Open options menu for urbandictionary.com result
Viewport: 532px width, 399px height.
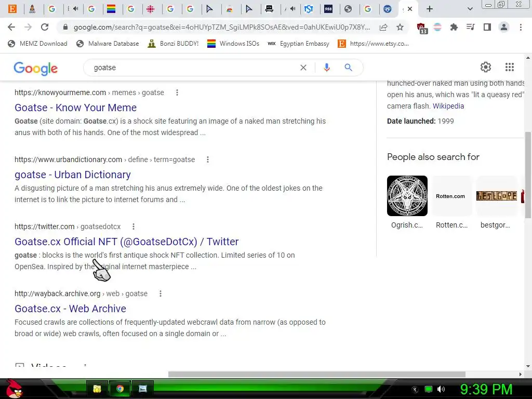coord(208,159)
